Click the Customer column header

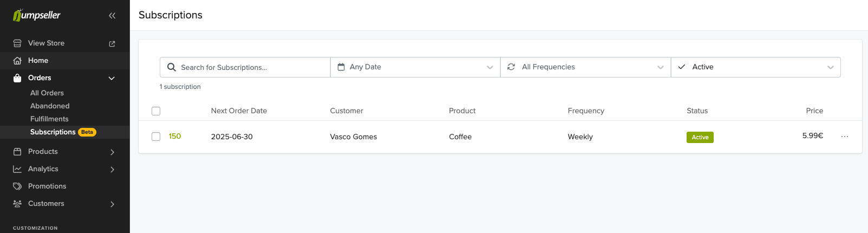347,111
